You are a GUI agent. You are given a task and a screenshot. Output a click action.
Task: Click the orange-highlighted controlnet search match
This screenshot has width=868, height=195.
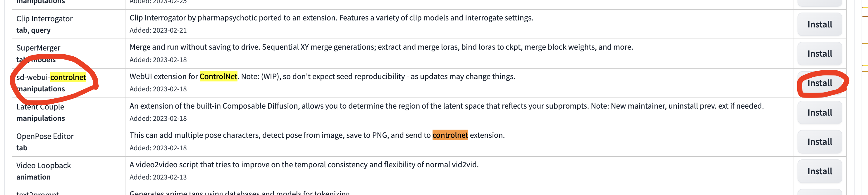pos(450,135)
